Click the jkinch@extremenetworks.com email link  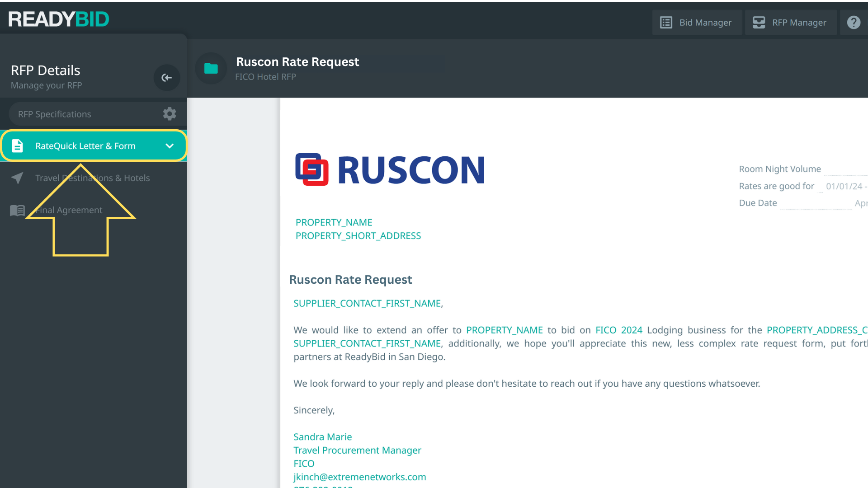coord(359,477)
